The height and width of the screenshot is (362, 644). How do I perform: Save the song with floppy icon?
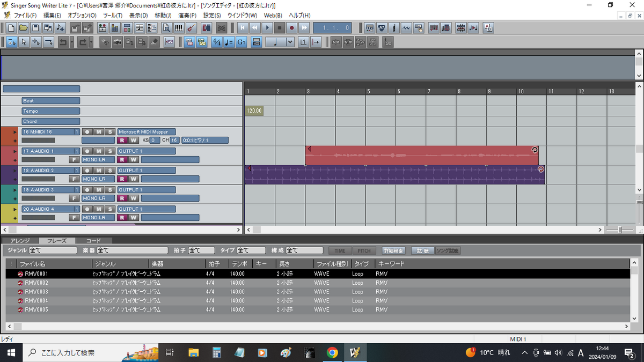click(36, 27)
